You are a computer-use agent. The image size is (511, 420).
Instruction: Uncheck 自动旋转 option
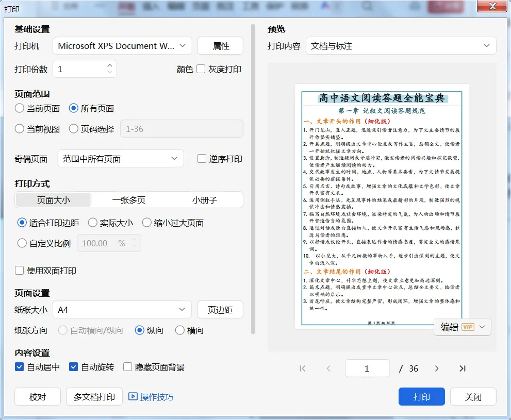point(73,367)
